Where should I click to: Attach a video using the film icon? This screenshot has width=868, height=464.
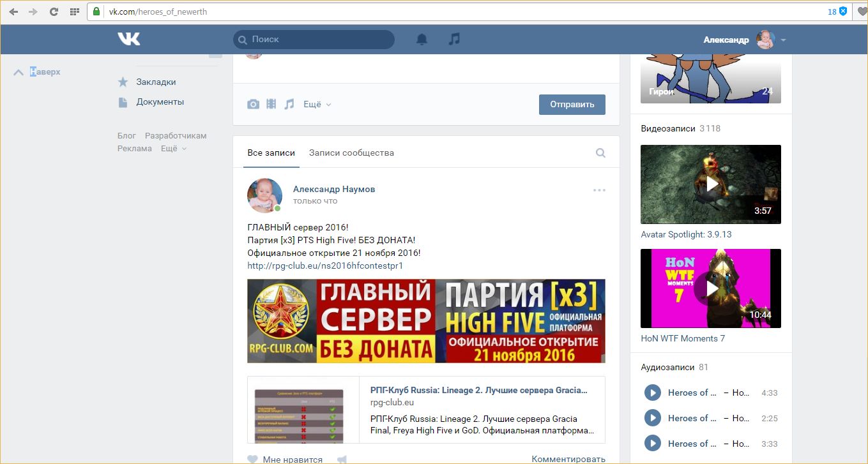(271, 104)
